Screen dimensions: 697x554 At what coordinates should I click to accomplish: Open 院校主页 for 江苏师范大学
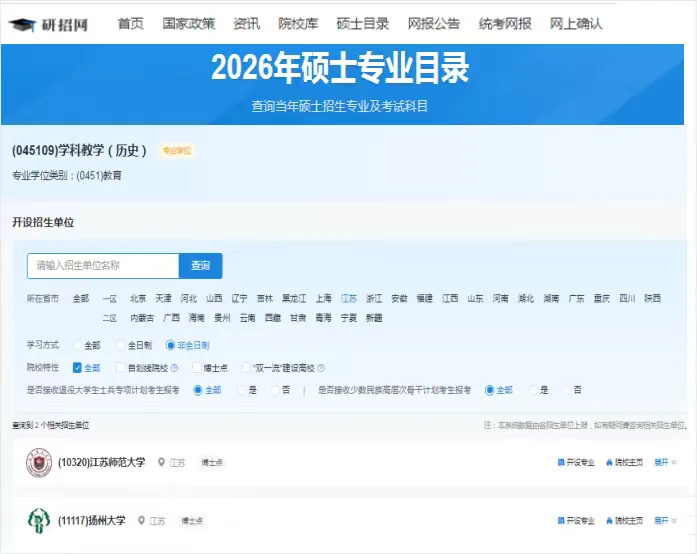point(625,462)
